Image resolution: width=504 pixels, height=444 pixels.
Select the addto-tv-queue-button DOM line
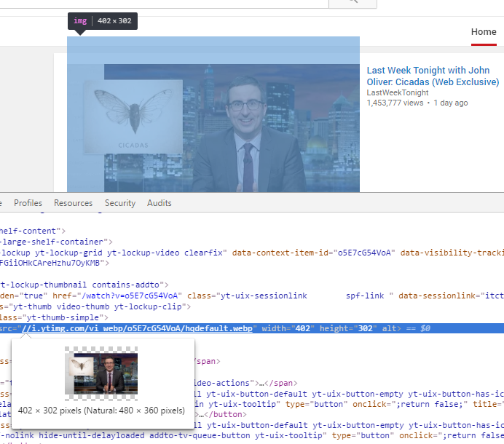(x=252, y=436)
